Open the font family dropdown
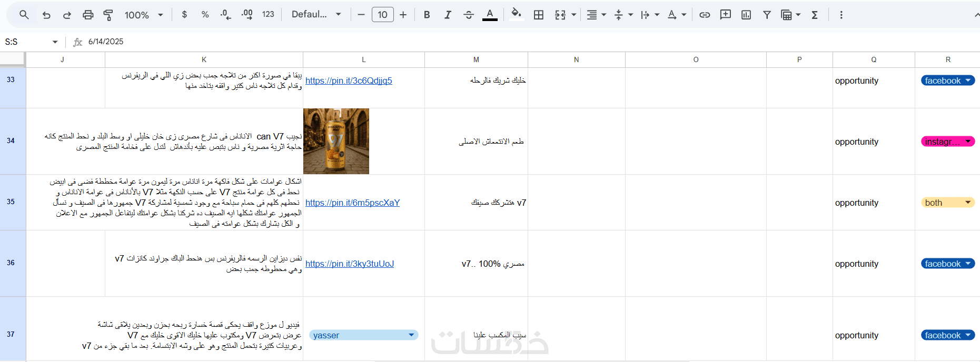The width and height of the screenshot is (980, 362). tap(316, 15)
